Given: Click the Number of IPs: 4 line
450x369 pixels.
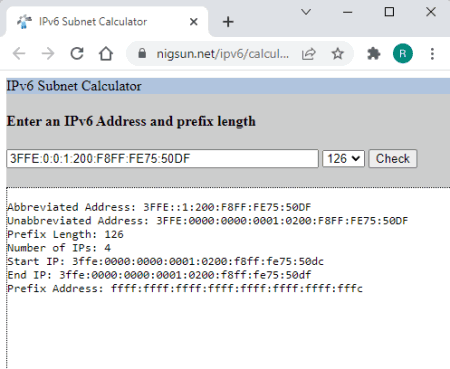Looking at the screenshot, I should (x=59, y=248).
